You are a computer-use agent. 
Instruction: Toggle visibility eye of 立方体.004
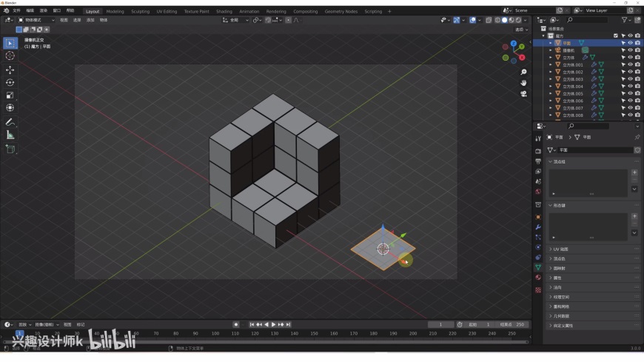[x=630, y=87]
